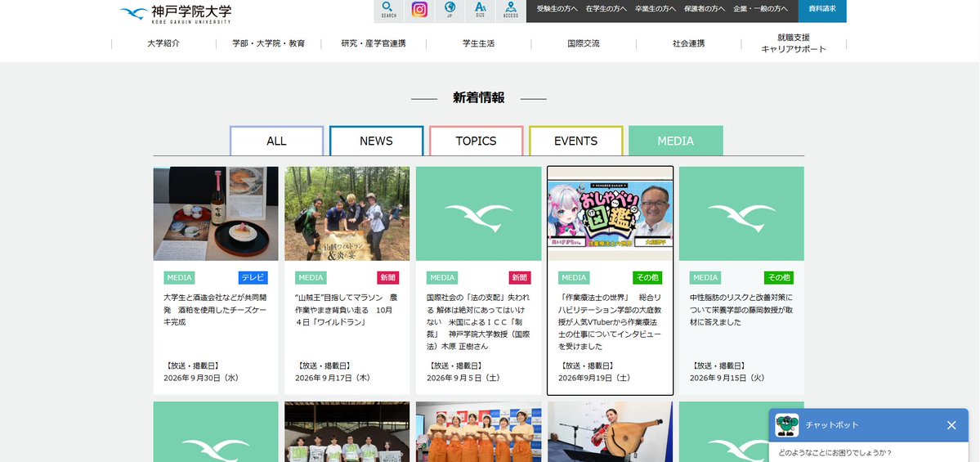The width and height of the screenshot is (980, 462).
Task: Open the forest marathon group photo thumbnail
Action: tap(347, 213)
